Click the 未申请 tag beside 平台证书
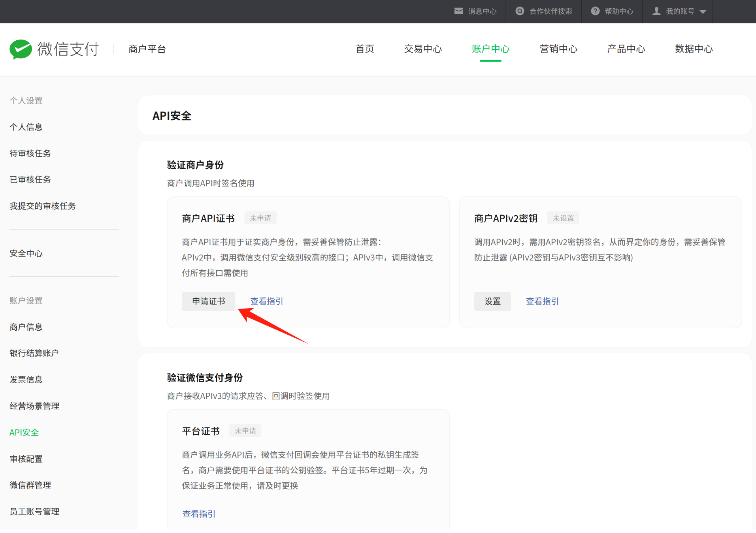Viewport: 756px width, 533px height. 245,431
